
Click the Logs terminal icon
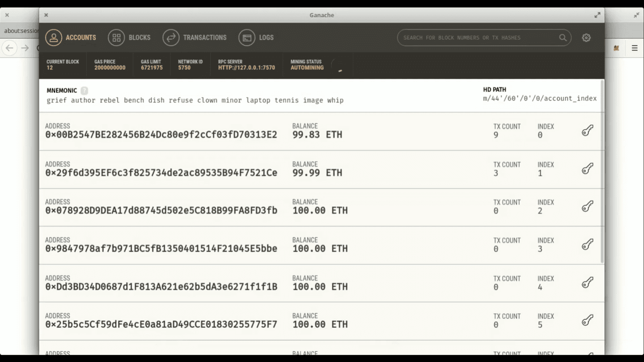click(246, 38)
